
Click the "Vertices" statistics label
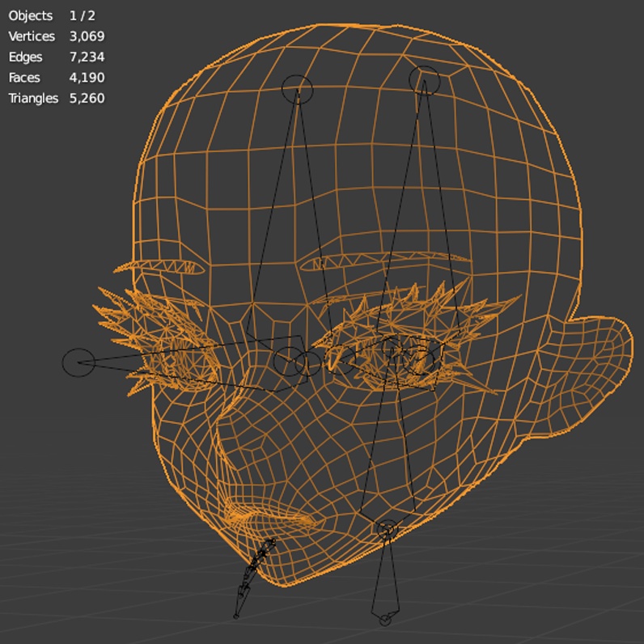(32, 36)
